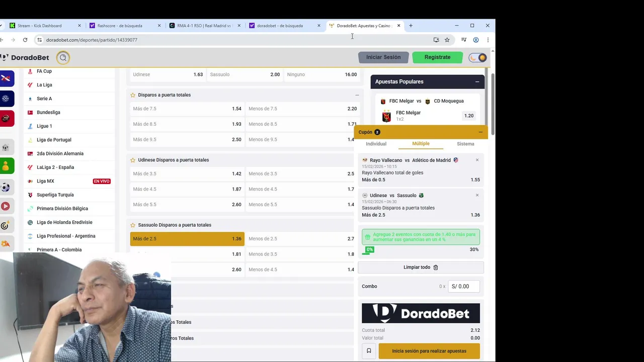
Task: Close the DoradoBet browser tab
Action: pos(398,26)
